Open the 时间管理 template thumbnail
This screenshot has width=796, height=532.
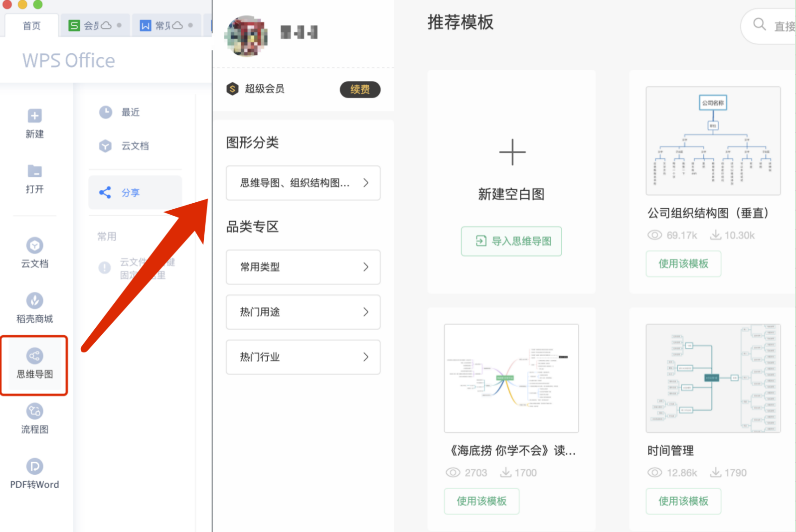coord(713,378)
